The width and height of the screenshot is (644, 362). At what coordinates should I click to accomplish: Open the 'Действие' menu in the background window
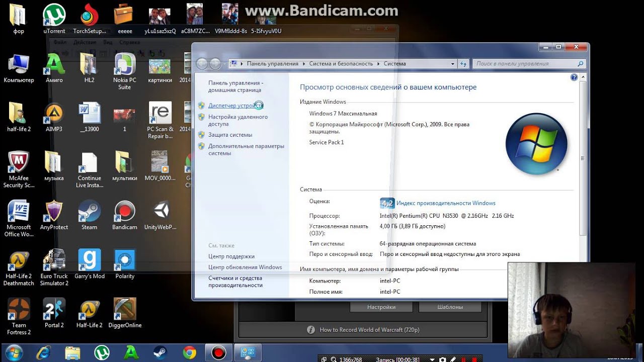85,43
